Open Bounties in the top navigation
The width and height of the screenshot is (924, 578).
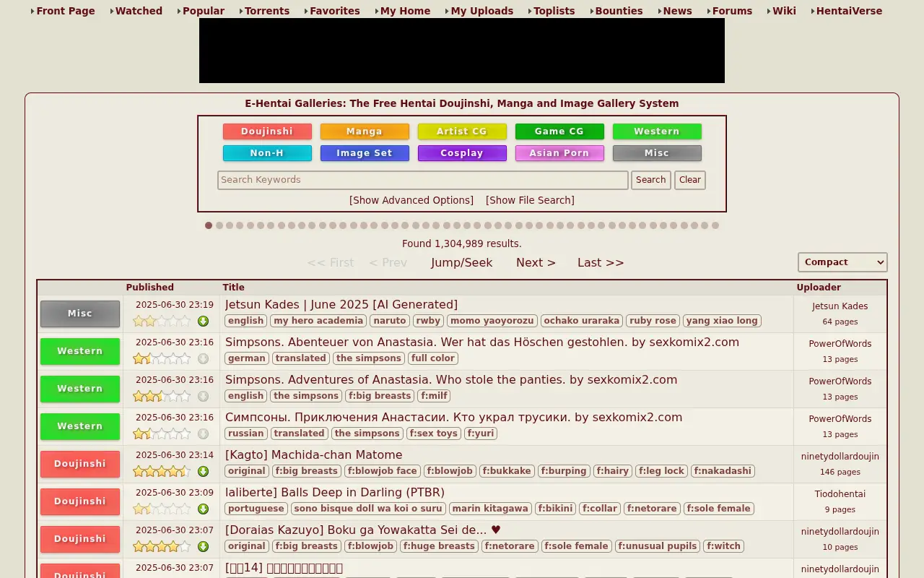click(x=619, y=11)
